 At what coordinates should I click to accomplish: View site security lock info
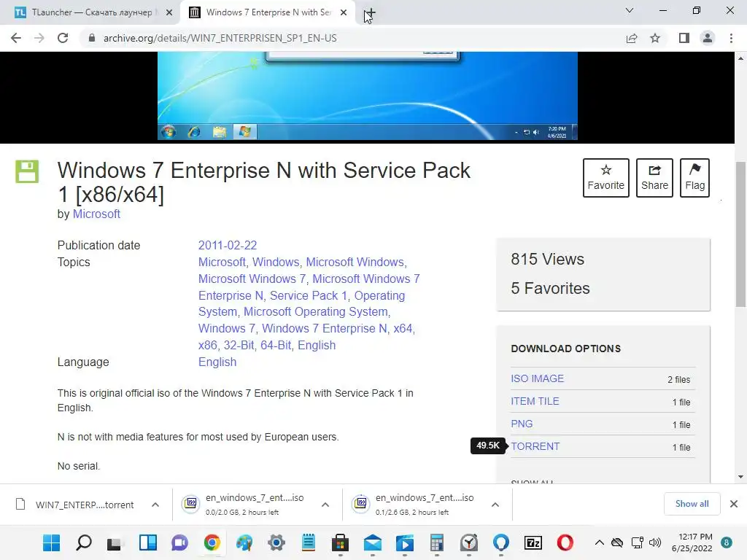coord(92,38)
